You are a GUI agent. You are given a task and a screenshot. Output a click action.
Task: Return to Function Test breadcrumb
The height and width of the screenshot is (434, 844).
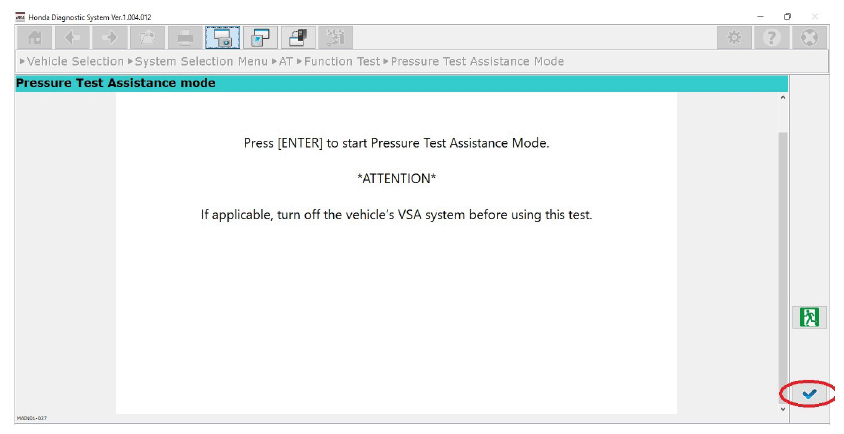[342, 62]
